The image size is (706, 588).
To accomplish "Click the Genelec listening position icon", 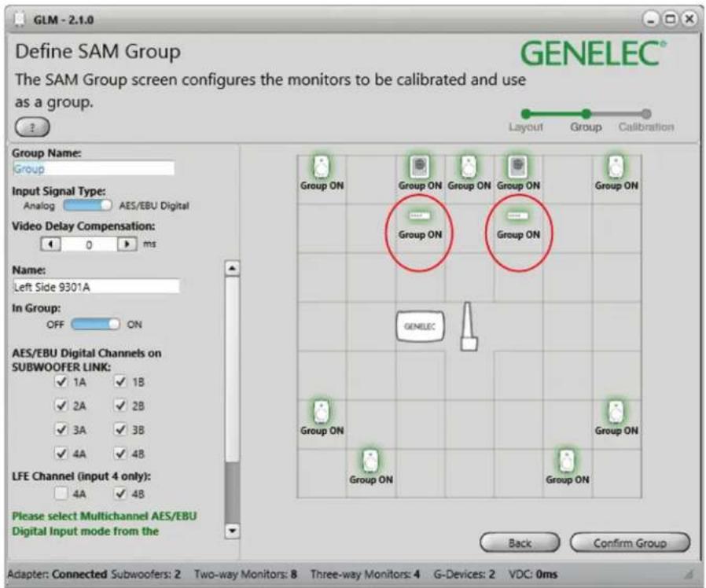I will pos(420,326).
